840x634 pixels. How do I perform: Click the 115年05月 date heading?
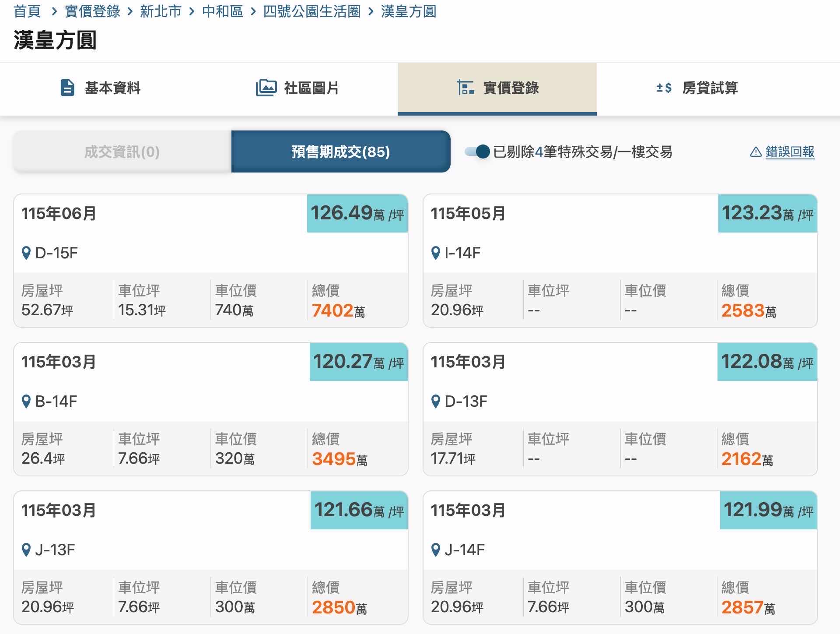click(x=468, y=214)
